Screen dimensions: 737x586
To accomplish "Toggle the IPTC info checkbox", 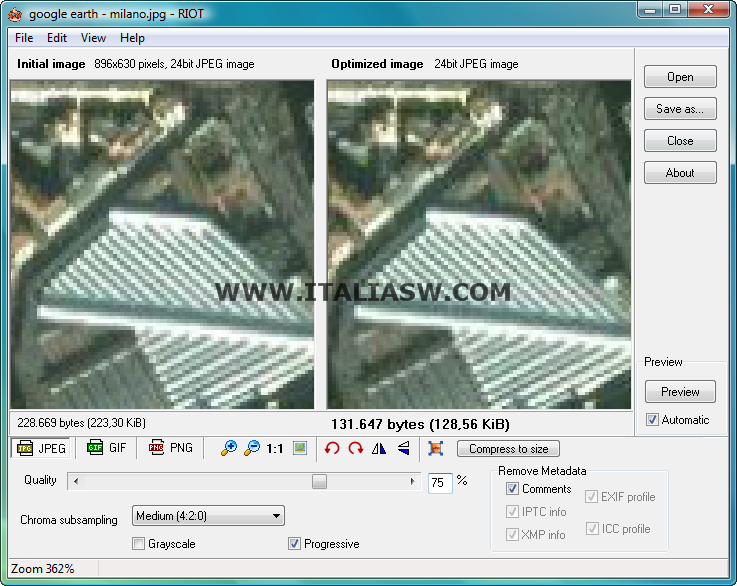I will 512,511.
